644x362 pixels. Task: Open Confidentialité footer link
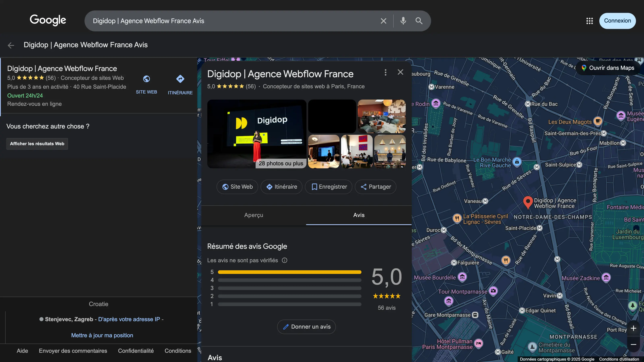[x=136, y=351]
